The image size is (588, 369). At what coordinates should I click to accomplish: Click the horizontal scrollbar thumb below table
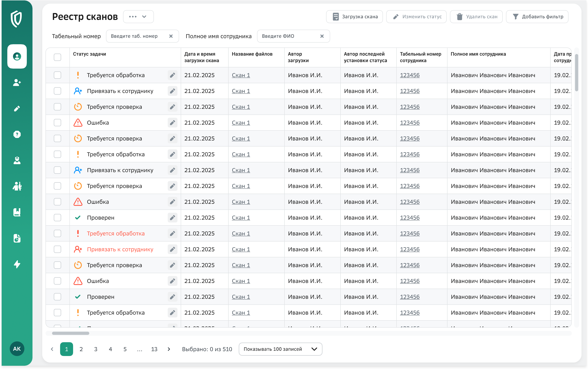tap(70, 333)
